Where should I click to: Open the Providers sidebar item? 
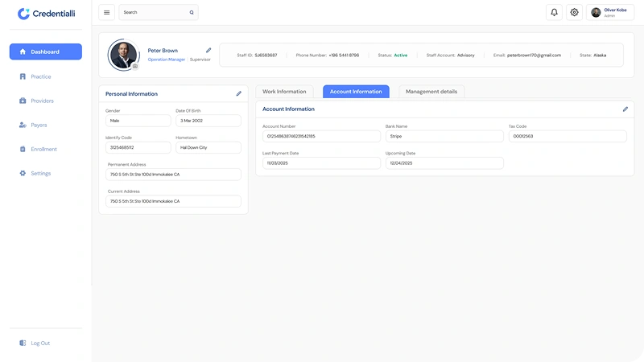click(42, 101)
